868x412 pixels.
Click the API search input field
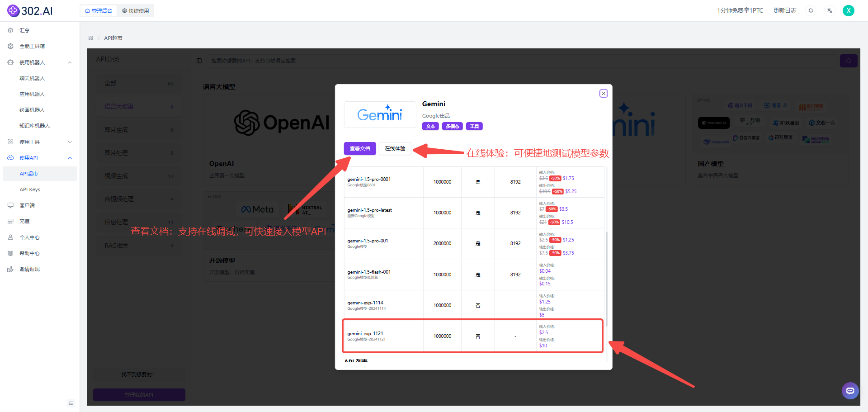click(521, 61)
